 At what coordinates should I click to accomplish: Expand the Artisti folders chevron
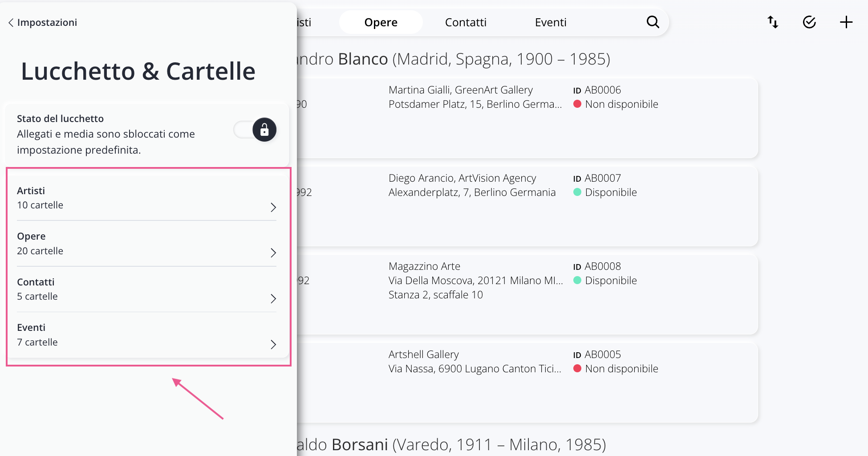(x=273, y=207)
